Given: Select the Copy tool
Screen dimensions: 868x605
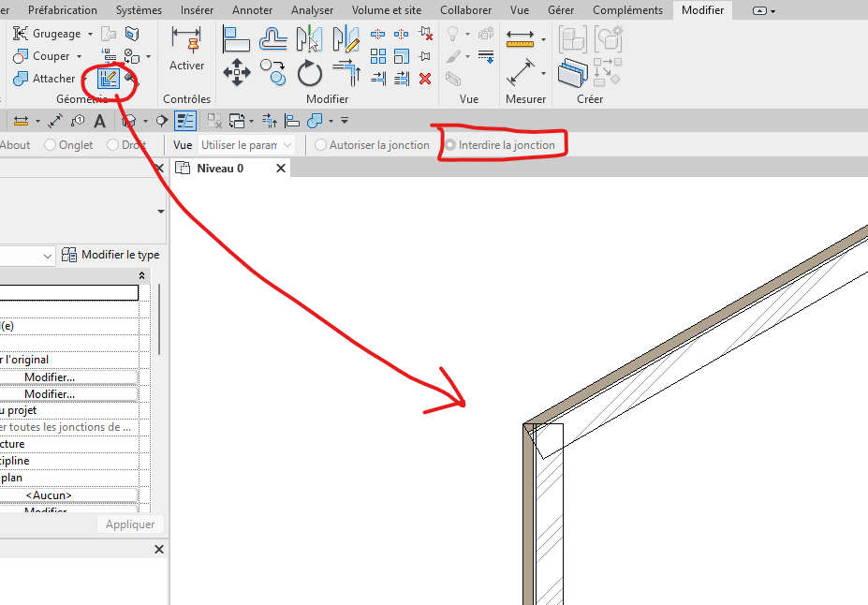Looking at the screenshot, I should click(x=272, y=72).
